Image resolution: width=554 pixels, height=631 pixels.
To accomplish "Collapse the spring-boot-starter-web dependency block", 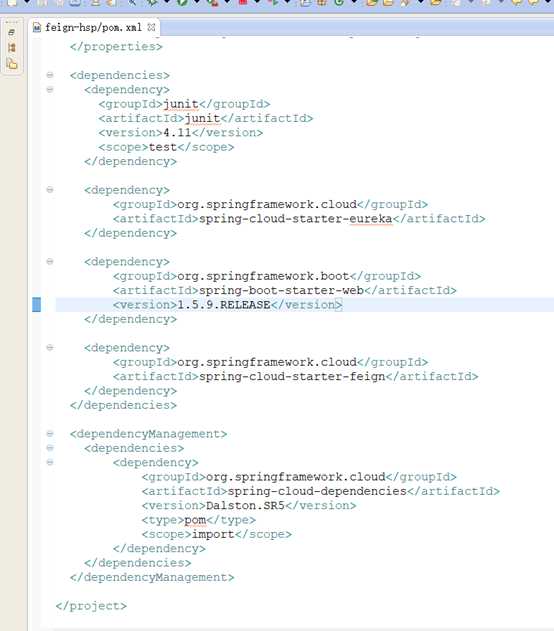I will click(x=50, y=262).
